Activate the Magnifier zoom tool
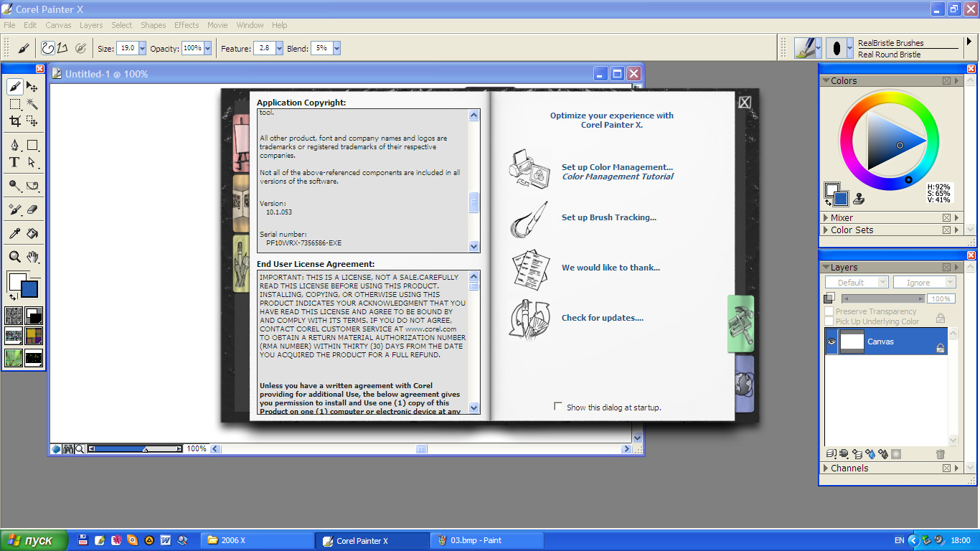Screen dimensions: 980x551 coord(14,257)
